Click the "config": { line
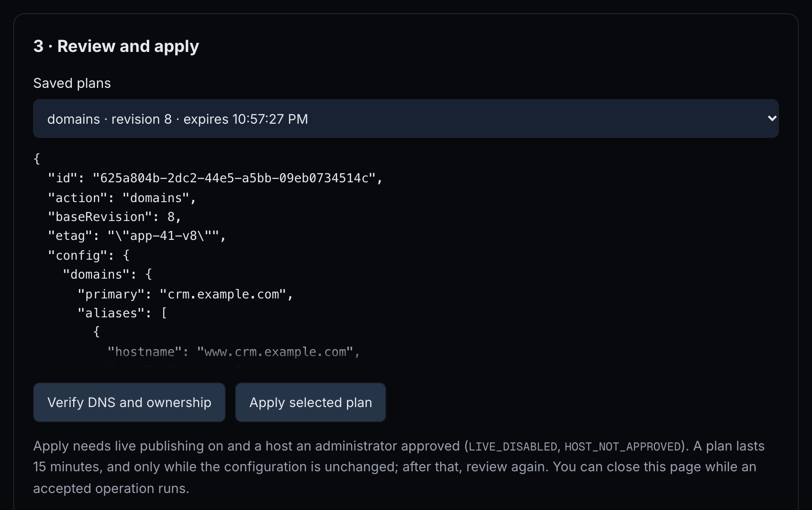 pyautogui.click(x=89, y=255)
